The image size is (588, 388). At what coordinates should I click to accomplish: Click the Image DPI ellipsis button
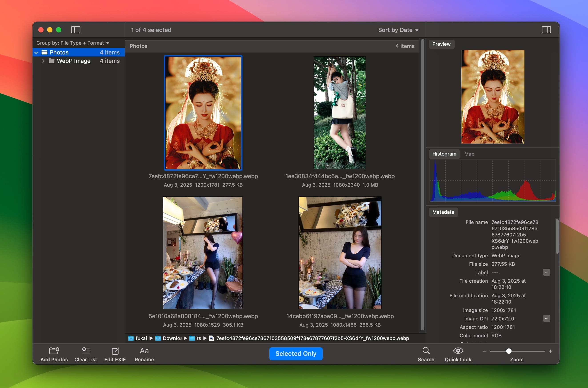pos(546,318)
